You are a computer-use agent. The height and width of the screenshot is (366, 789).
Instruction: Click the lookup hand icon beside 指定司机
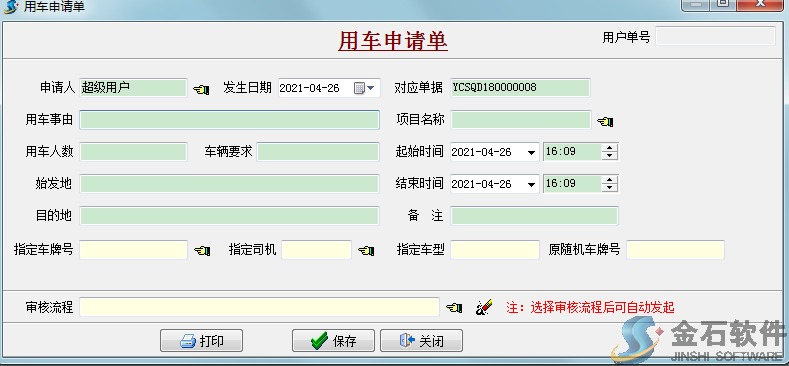pyautogui.click(x=366, y=250)
